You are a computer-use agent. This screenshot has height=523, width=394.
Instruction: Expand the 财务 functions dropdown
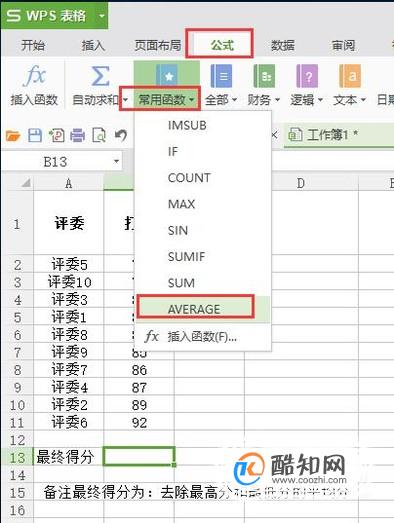277,99
